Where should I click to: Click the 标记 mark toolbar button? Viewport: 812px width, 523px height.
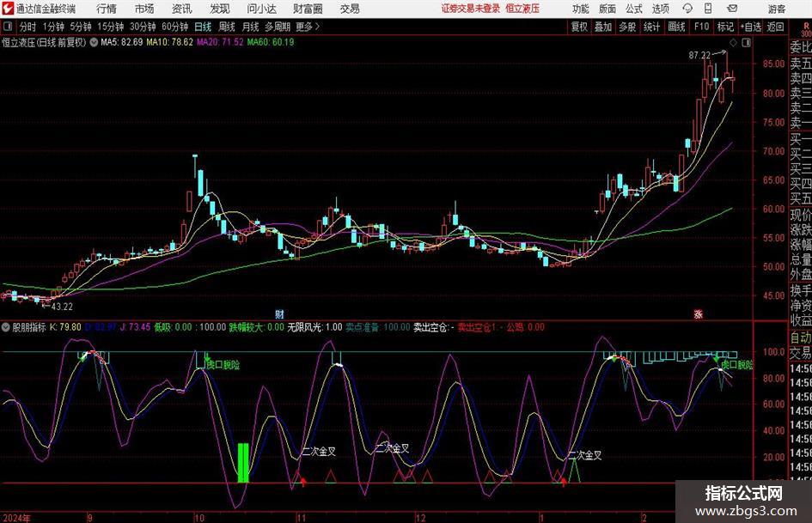[725, 27]
